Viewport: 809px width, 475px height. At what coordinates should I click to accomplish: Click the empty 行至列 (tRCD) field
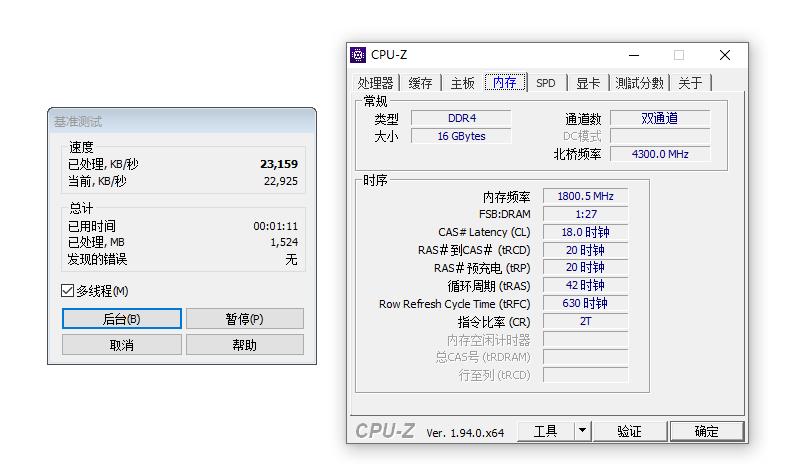(x=586, y=375)
